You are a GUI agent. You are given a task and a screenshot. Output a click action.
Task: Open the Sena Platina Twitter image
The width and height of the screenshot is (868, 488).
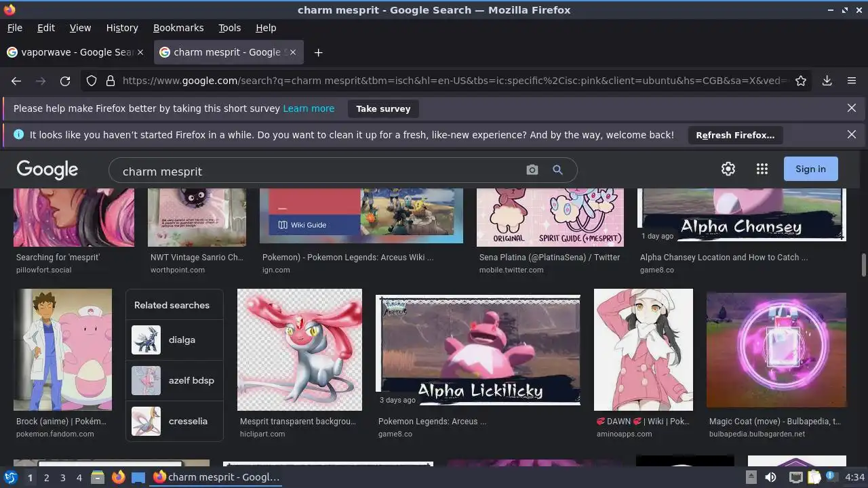click(550, 218)
